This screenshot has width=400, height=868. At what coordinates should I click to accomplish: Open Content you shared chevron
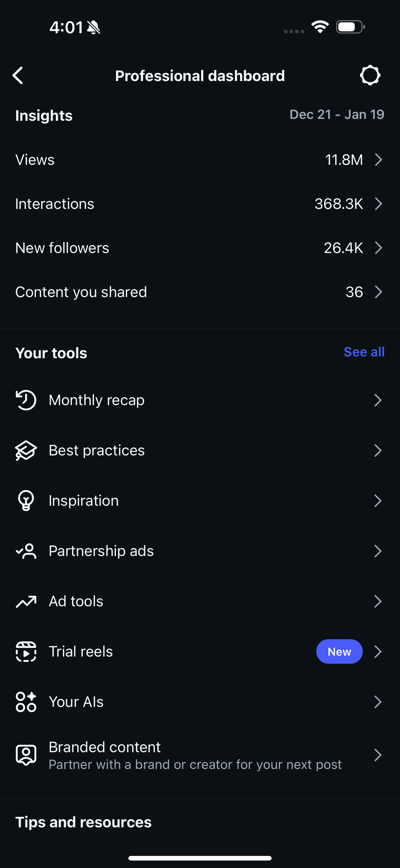click(379, 292)
